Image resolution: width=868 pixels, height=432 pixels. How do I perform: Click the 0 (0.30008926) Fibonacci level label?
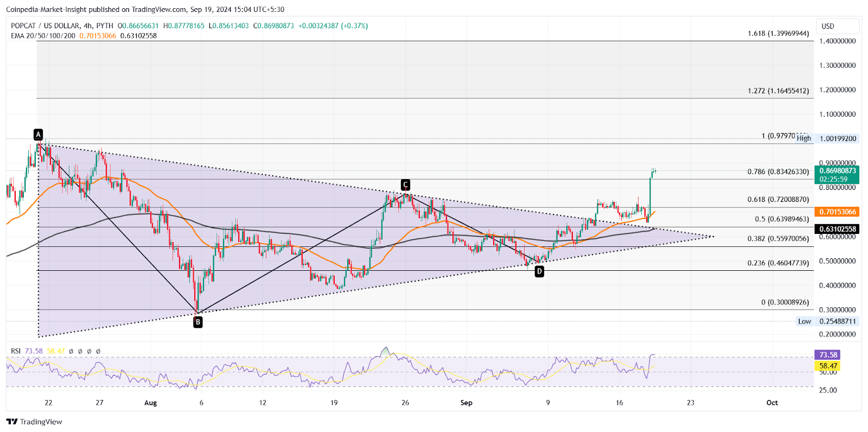coord(785,302)
